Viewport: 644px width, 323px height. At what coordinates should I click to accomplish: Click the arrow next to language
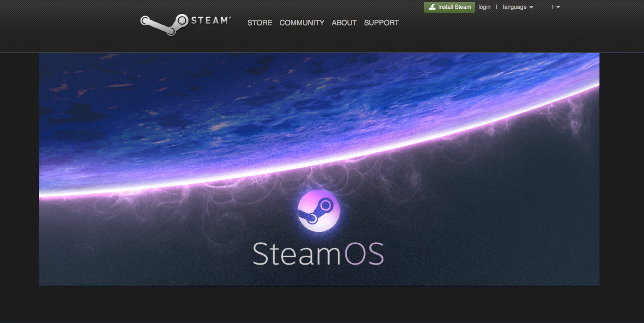[x=531, y=7]
